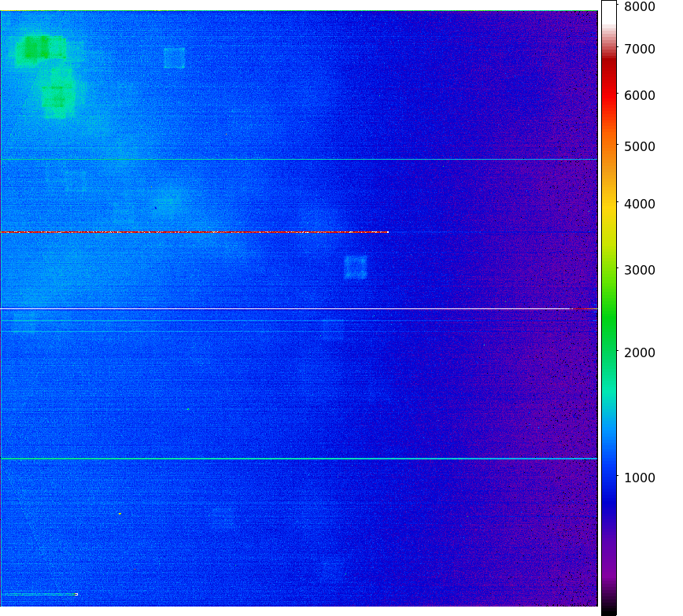The width and height of the screenshot is (683, 616).
Task: Select the 4000 label on the colorbar
Action: tap(639, 204)
